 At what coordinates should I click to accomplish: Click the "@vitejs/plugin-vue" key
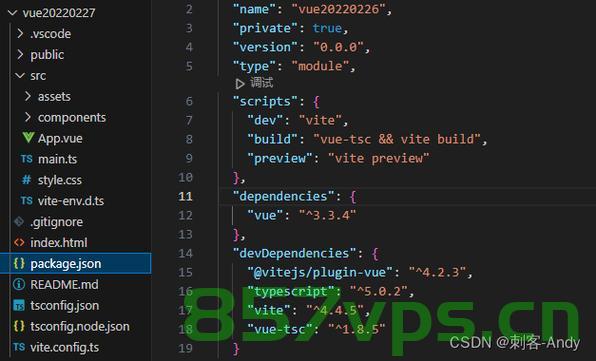pyautogui.click(x=320, y=272)
